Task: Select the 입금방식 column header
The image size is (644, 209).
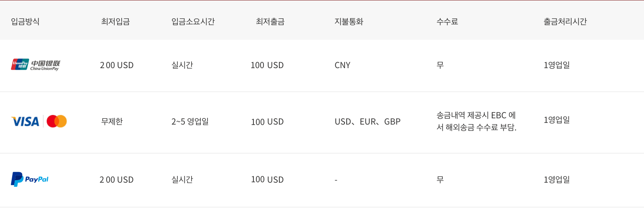Action: pos(25,22)
